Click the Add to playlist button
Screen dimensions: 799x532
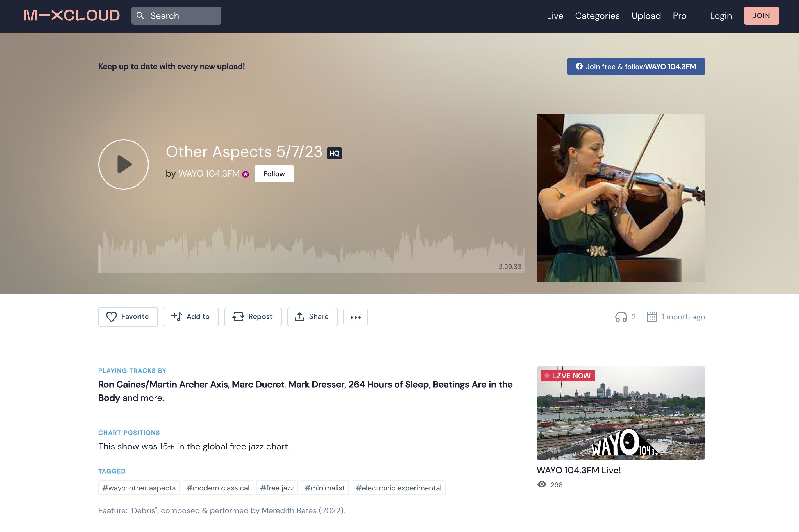pyautogui.click(x=191, y=317)
